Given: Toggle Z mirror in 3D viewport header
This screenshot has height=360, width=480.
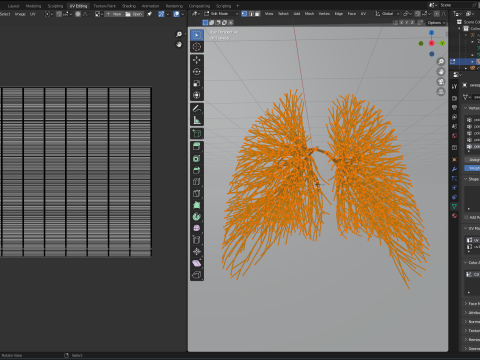Looking at the screenshot, I should [x=412, y=23].
